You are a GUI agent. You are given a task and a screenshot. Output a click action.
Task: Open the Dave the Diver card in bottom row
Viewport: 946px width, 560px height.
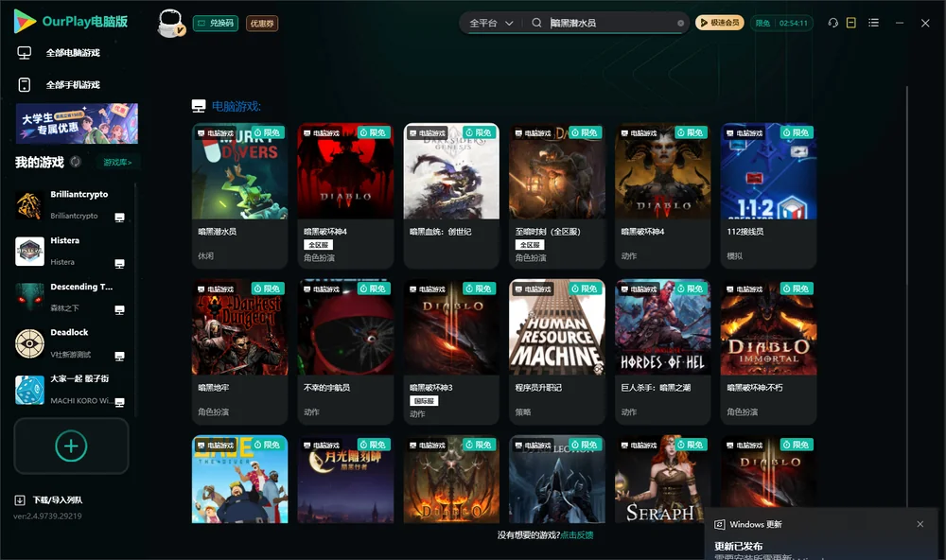coord(239,480)
